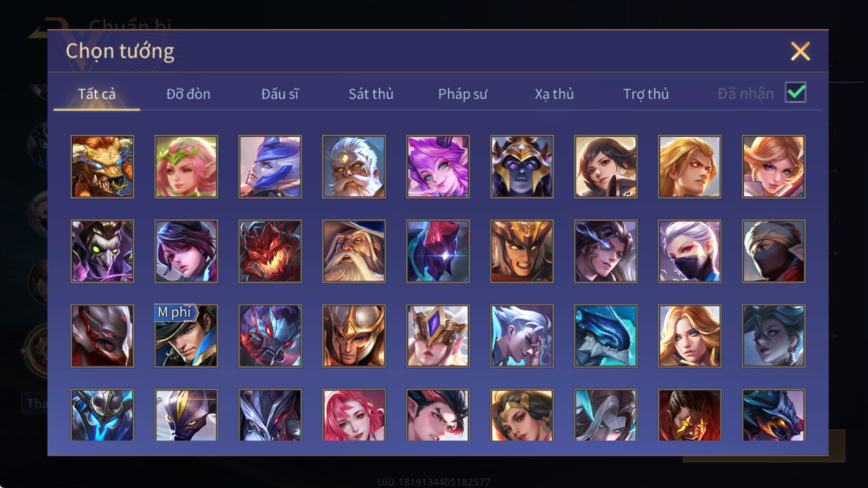This screenshot has height=488, width=868.
Task: Select the blue ice shark hero
Action: click(606, 336)
